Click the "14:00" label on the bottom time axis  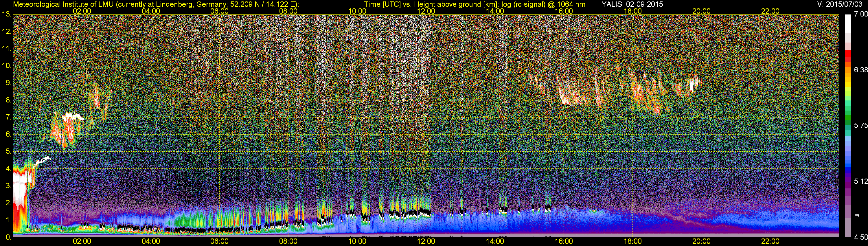click(x=495, y=241)
